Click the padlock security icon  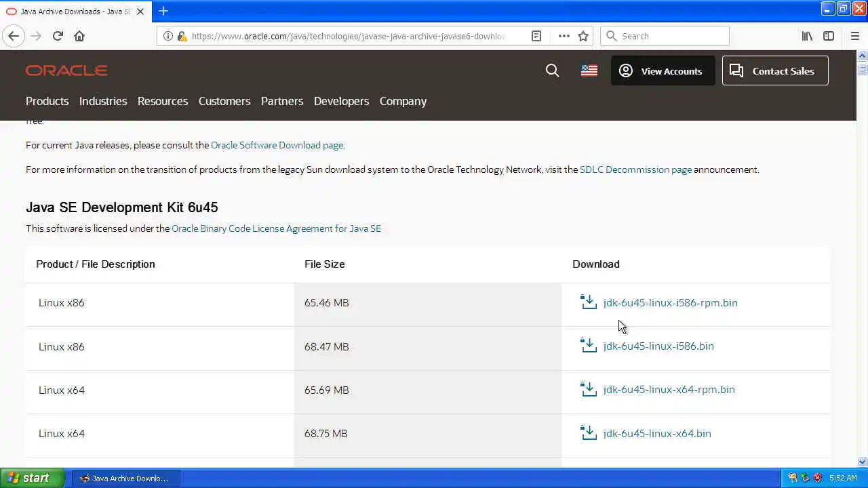coord(182,36)
